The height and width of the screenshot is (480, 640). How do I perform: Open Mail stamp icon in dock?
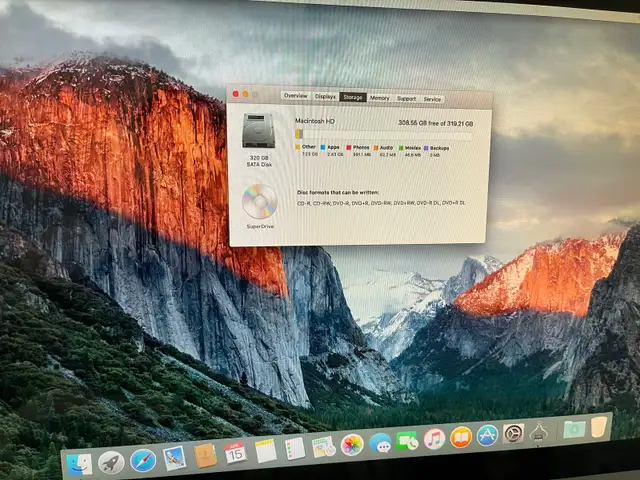point(174,458)
